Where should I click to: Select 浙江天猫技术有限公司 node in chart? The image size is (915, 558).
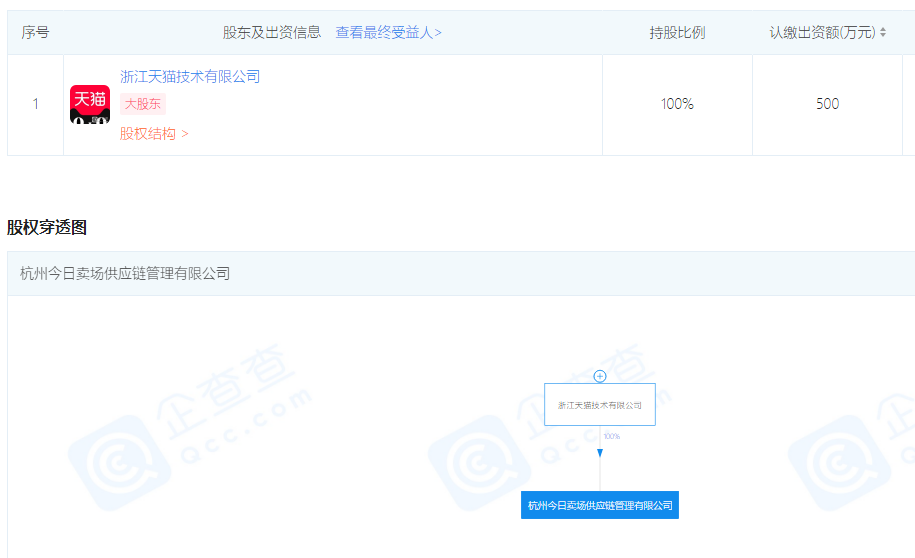[x=600, y=404]
